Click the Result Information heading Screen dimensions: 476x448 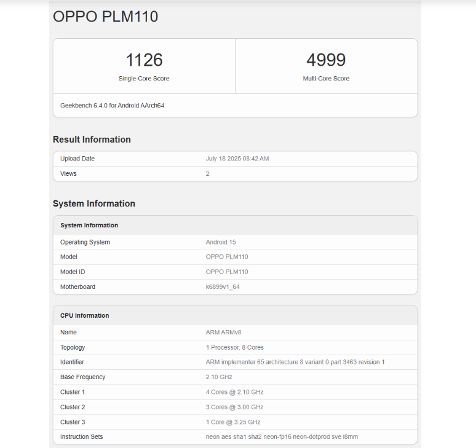click(x=92, y=140)
